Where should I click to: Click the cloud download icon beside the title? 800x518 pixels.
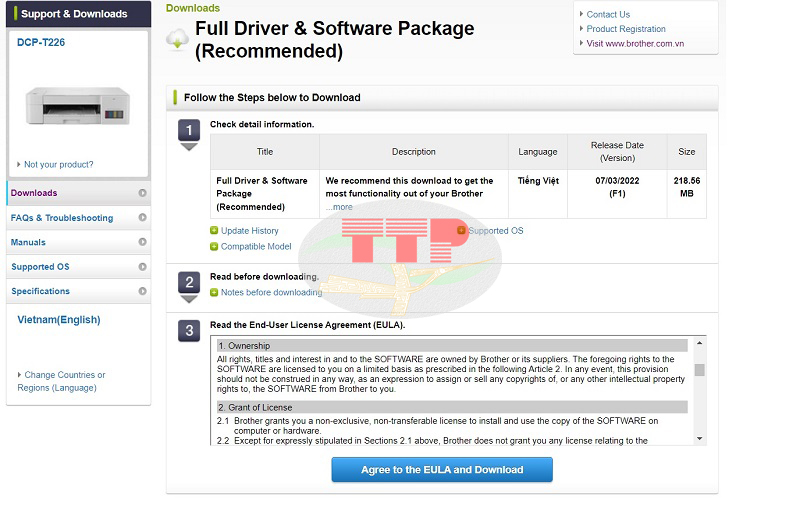click(x=178, y=39)
